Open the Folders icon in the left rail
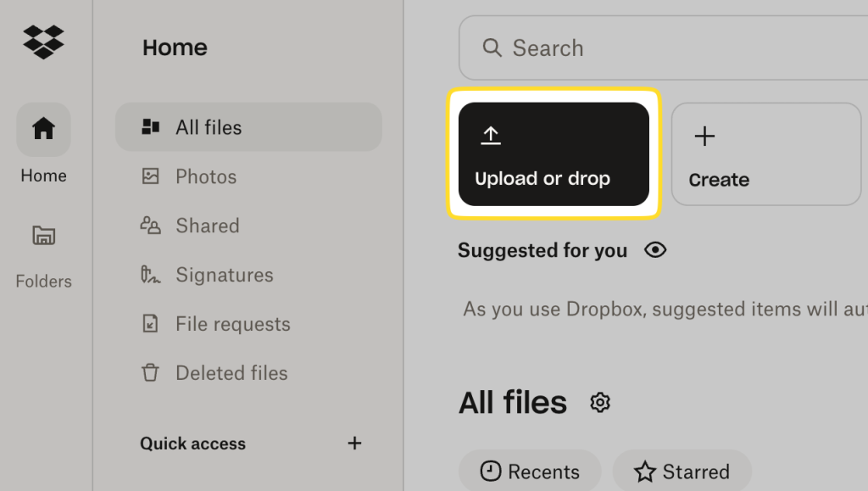 pos(42,236)
